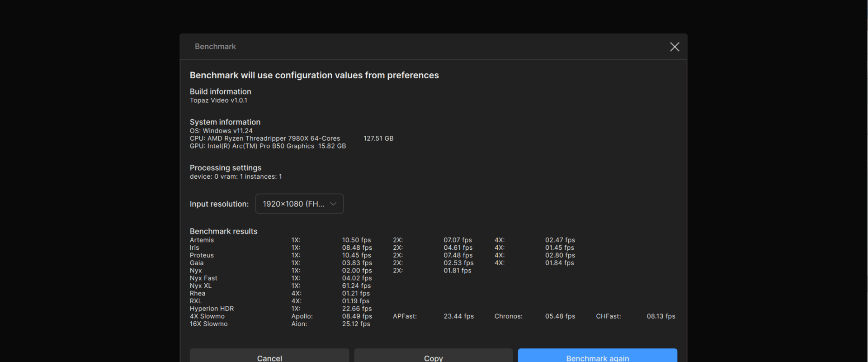Image resolution: width=868 pixels, height=362 pixels.
Task: Open the Input resolution dropdown
Action: 299,204
